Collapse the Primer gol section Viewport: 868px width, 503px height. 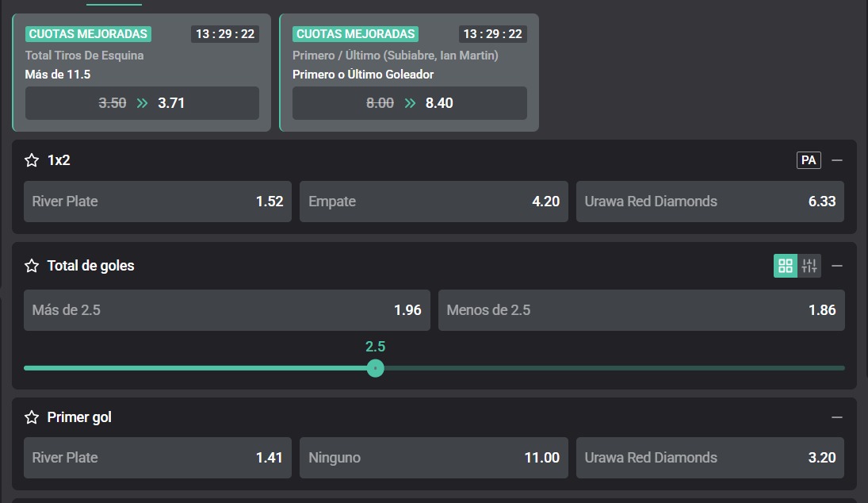(837, 417)
